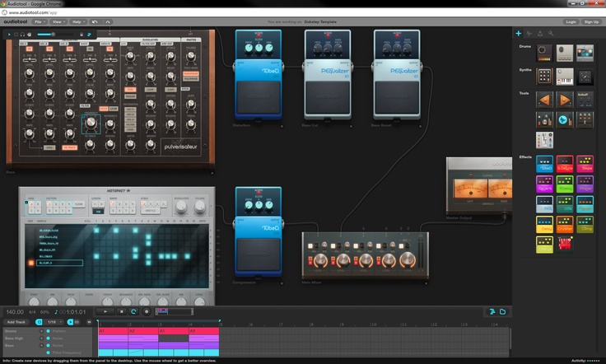Viewport: 606px width, 364px height.
Task: Click the redo arrow icon
Action: (109, 21)
